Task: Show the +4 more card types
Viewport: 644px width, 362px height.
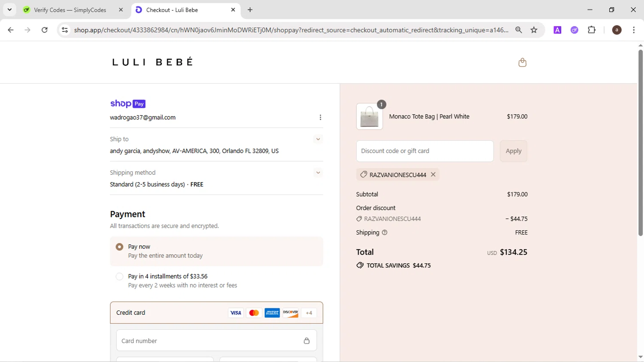Action: coord(309,313)
